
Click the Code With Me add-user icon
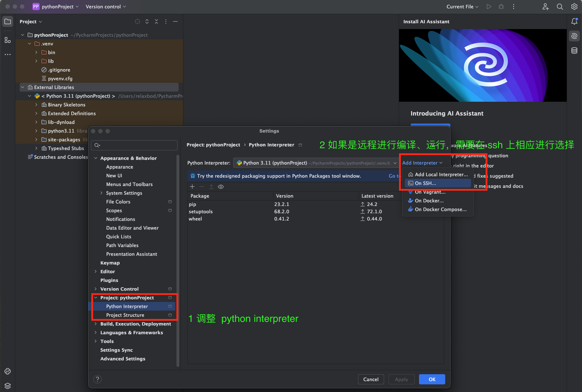(x=546, y=7)
